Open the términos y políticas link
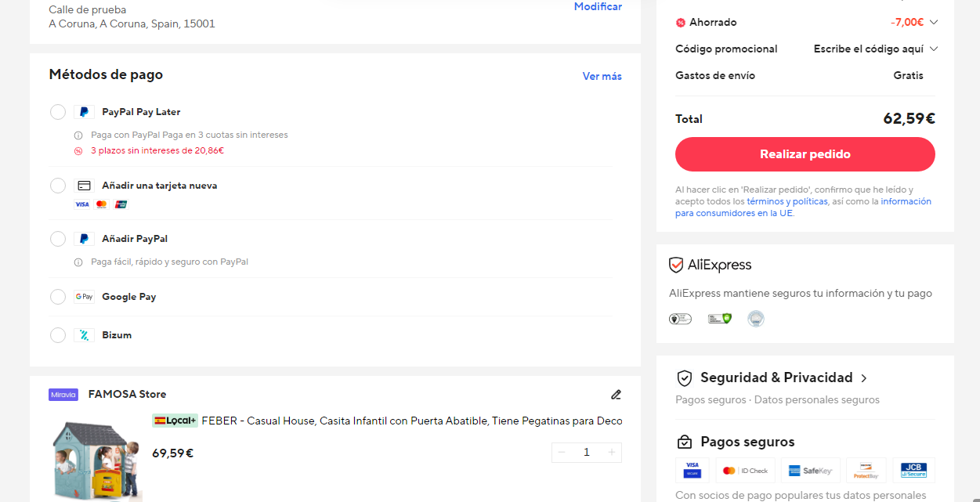980x502 pixels. [x=787, y=201]
